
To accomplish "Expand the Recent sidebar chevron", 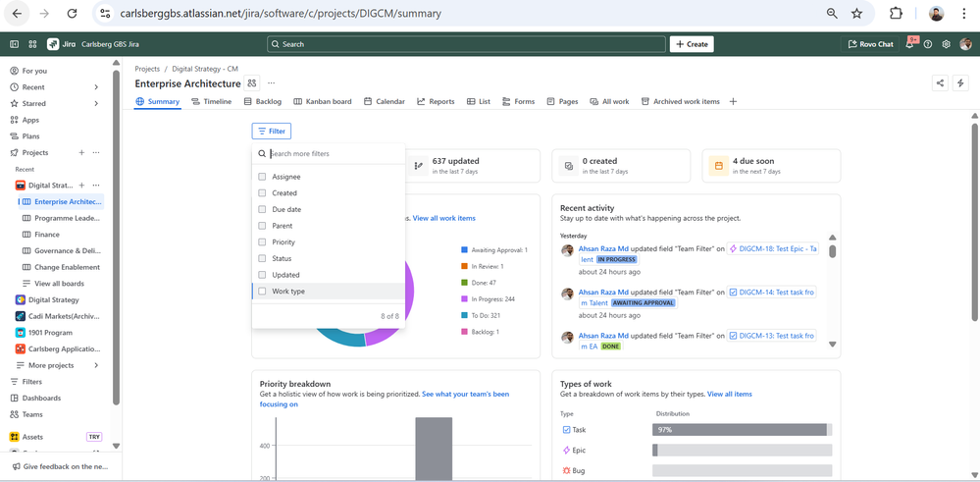I will coord(96,87).
